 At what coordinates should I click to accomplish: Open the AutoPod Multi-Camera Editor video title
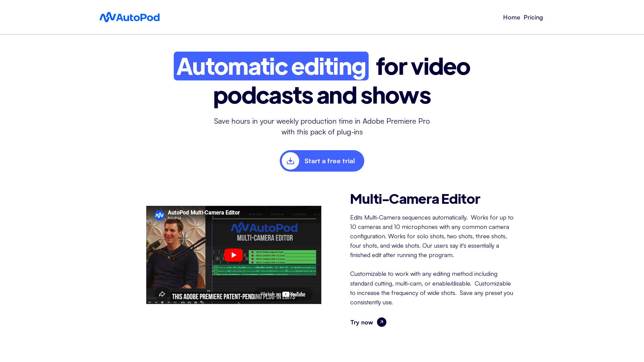tap(204, 213)
